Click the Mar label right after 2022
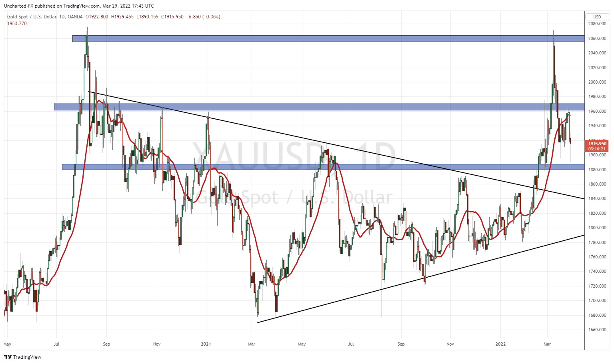This screenshot has height=364, width=614. click(x=547, y=344)
